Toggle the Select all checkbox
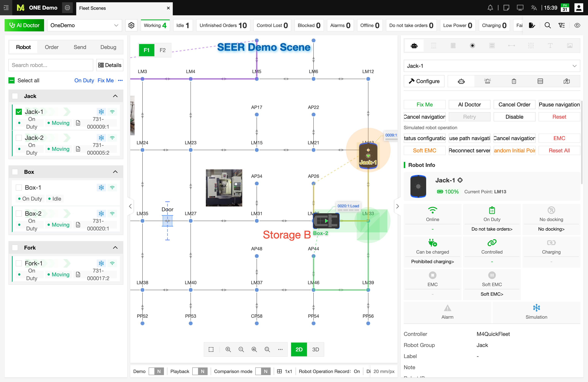 coord(11,81)
